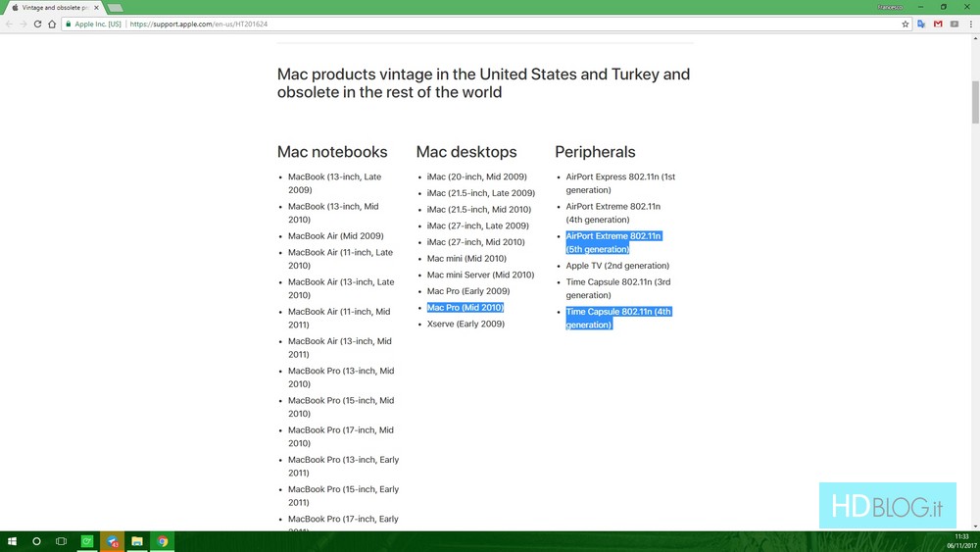Open Task View in the taskbar
980x552 pixels.
(x=61, y=541)
